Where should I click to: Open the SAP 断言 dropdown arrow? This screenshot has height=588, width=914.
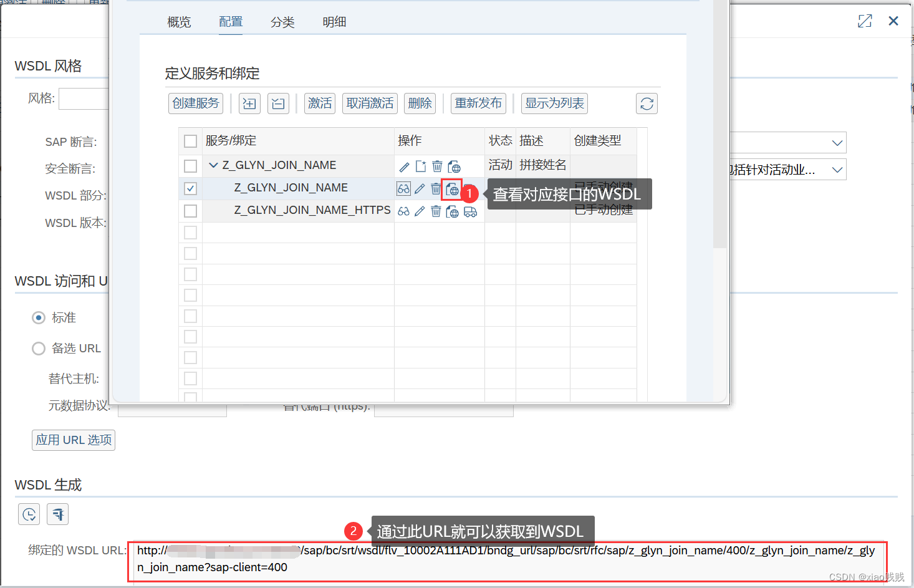[x=837, y=143]
